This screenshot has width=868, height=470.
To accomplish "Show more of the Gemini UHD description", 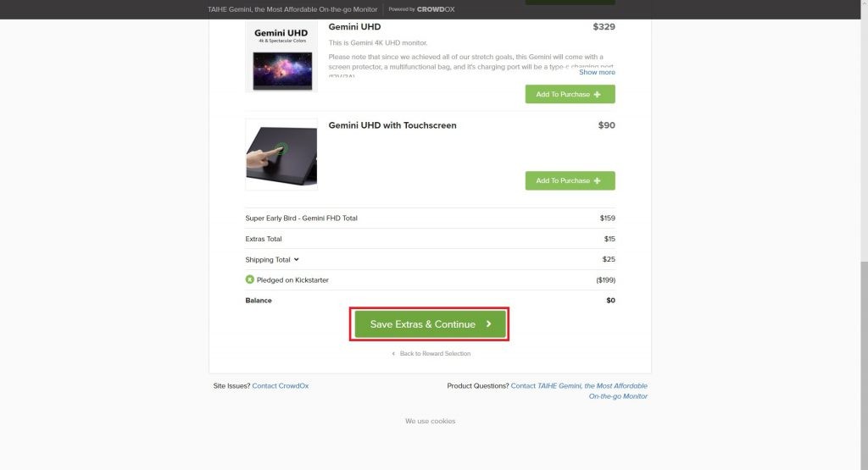I will tap(597, 72).
